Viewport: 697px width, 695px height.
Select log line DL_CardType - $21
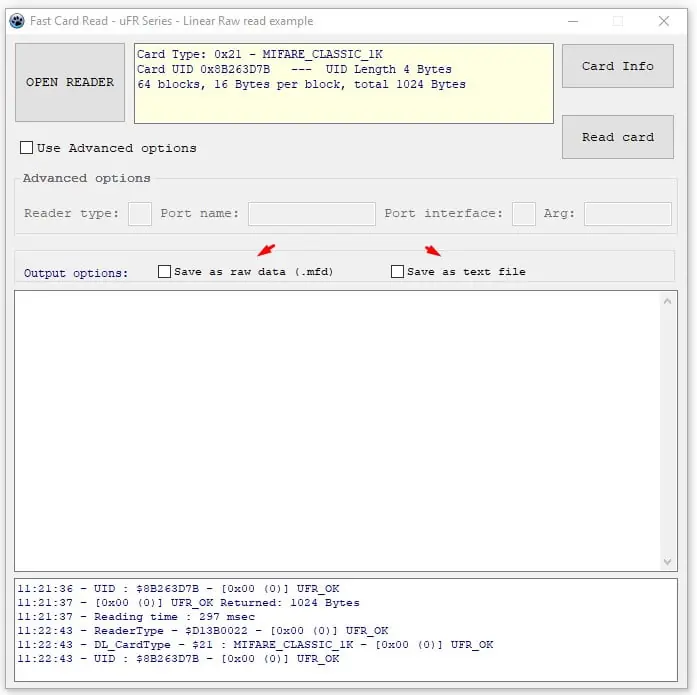tap(255, 645)
